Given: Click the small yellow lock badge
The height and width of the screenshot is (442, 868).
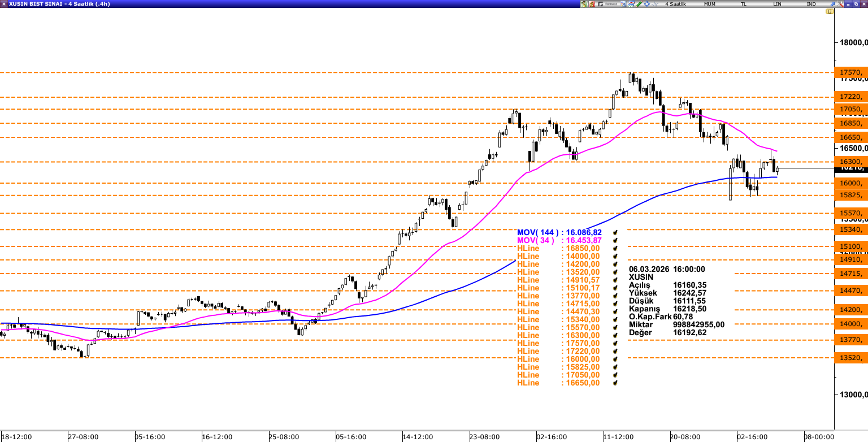Looking at the screenshot, I should pos(829,11).
